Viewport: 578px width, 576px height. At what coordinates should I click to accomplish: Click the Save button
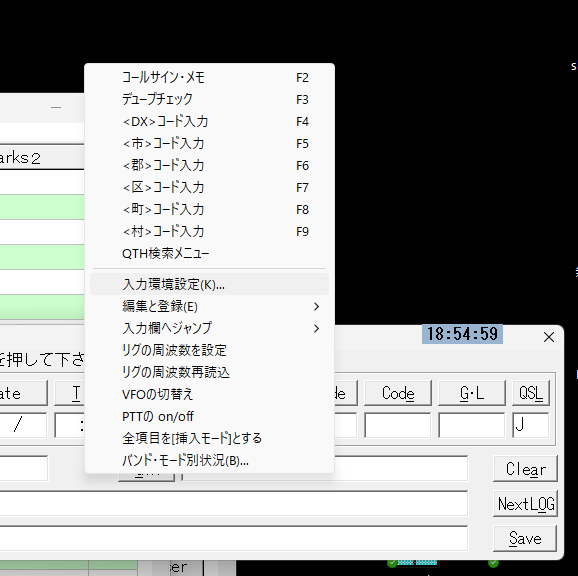(x=525, y=538)
